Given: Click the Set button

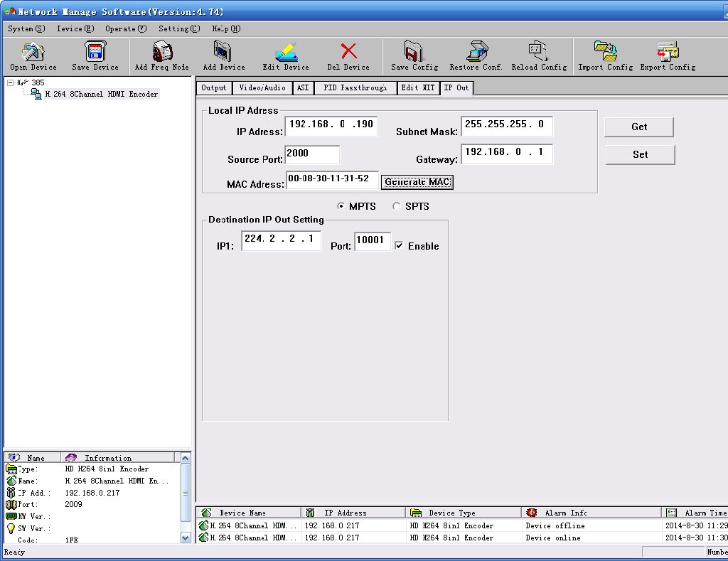Looking at the screenshot, I should click(641, 154).
